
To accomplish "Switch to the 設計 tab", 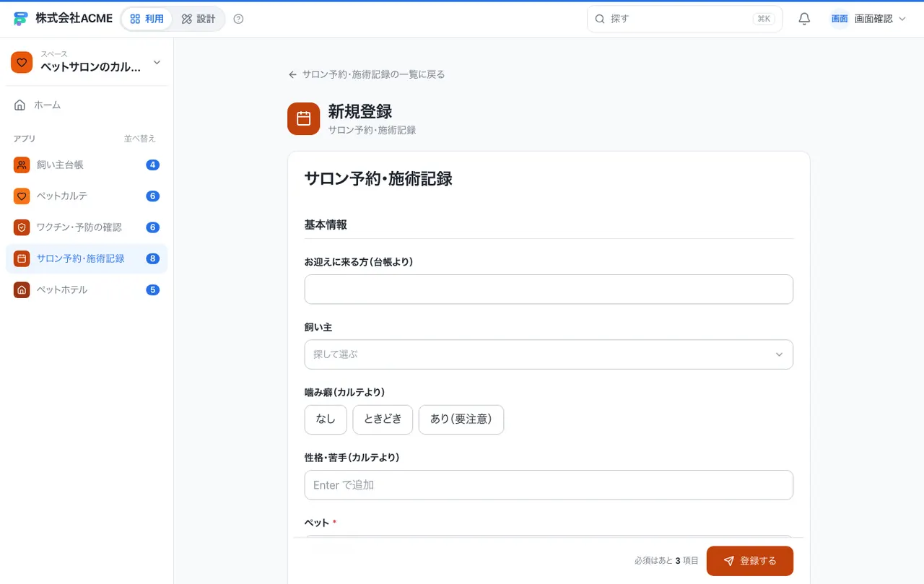I will coord(199,19).
